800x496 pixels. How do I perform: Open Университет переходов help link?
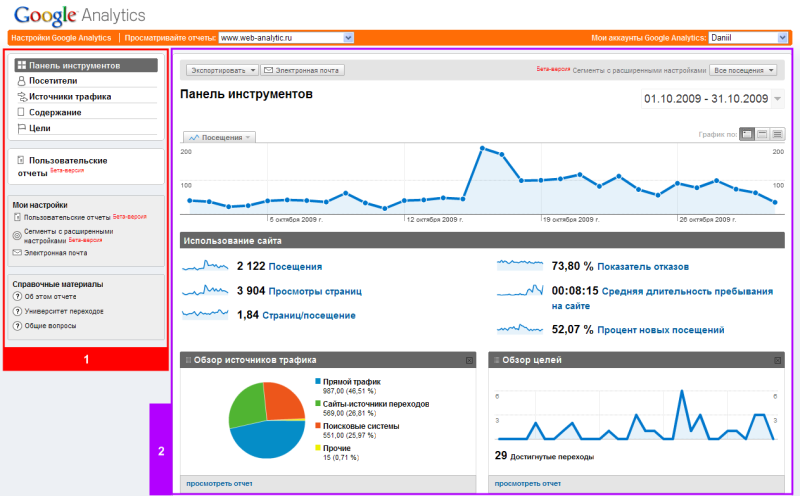(x=64, y=311)
